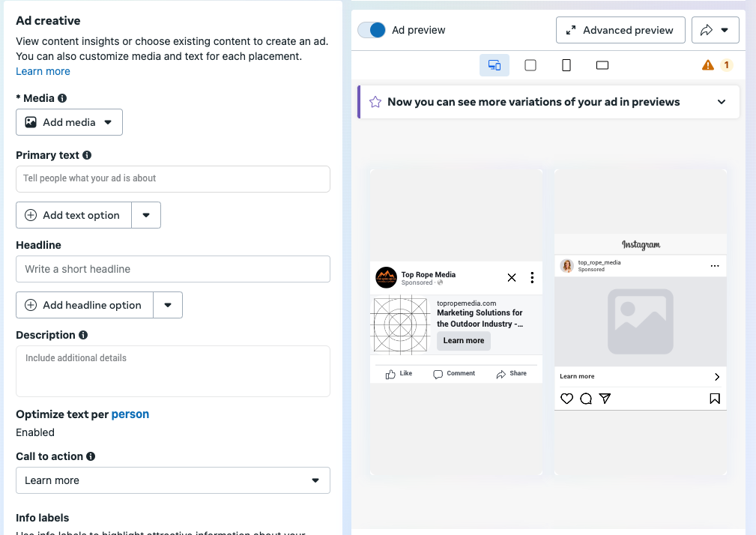This screenshot has width=756, height=535.
Task: Click the Enabled status under Optimize text
Action: 35,432
